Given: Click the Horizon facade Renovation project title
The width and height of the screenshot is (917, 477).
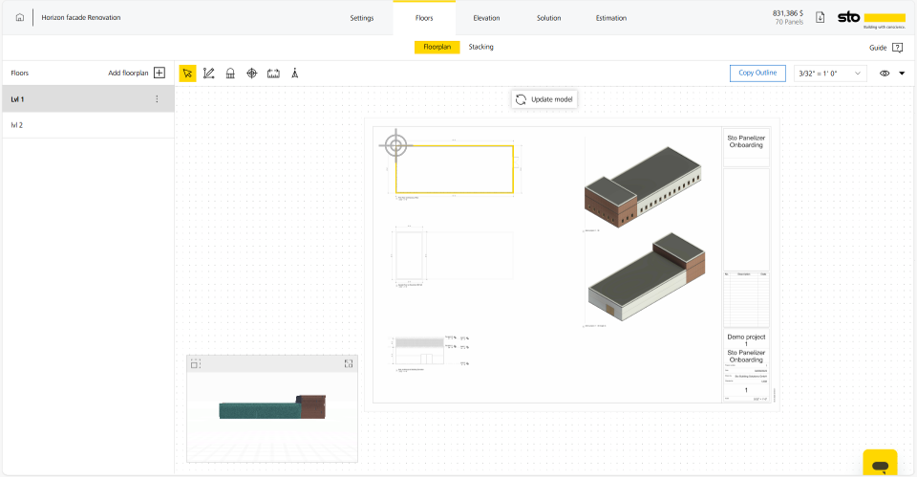Looking at the screenshot, I should (81, 18).
